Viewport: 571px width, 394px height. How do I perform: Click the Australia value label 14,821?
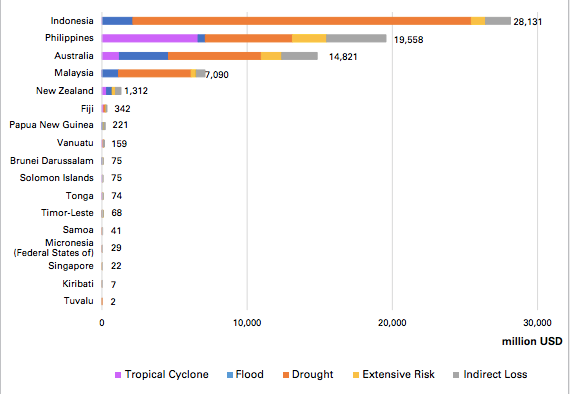(343, 57)
